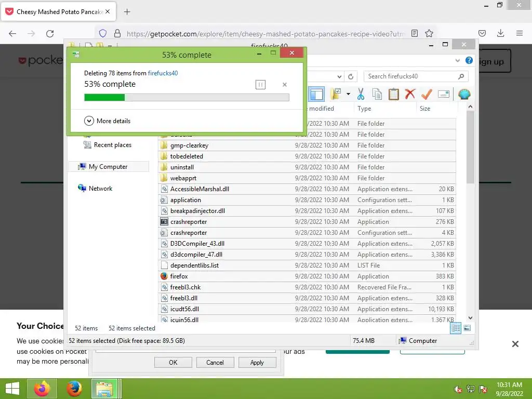Viewport: 532px width, 399px height.
Task: Select D3DCompiler_43.dll file
Action: tap(307, 244)
